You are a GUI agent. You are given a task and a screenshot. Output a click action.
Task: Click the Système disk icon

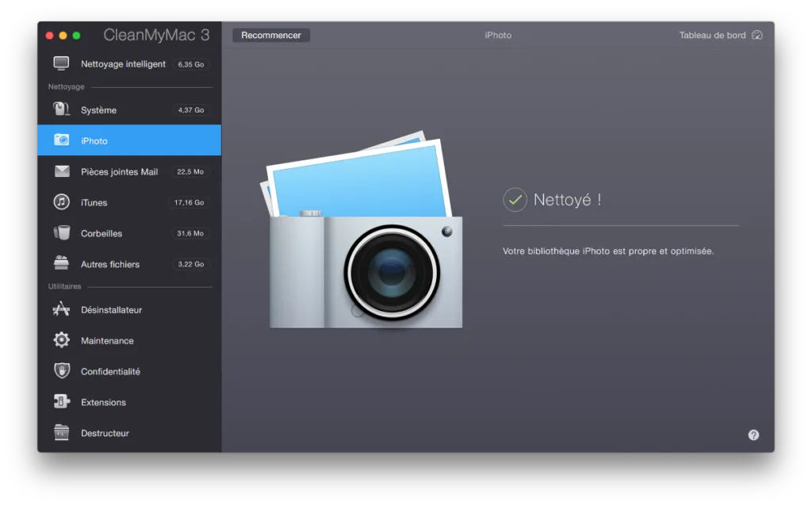pos(61,109)
